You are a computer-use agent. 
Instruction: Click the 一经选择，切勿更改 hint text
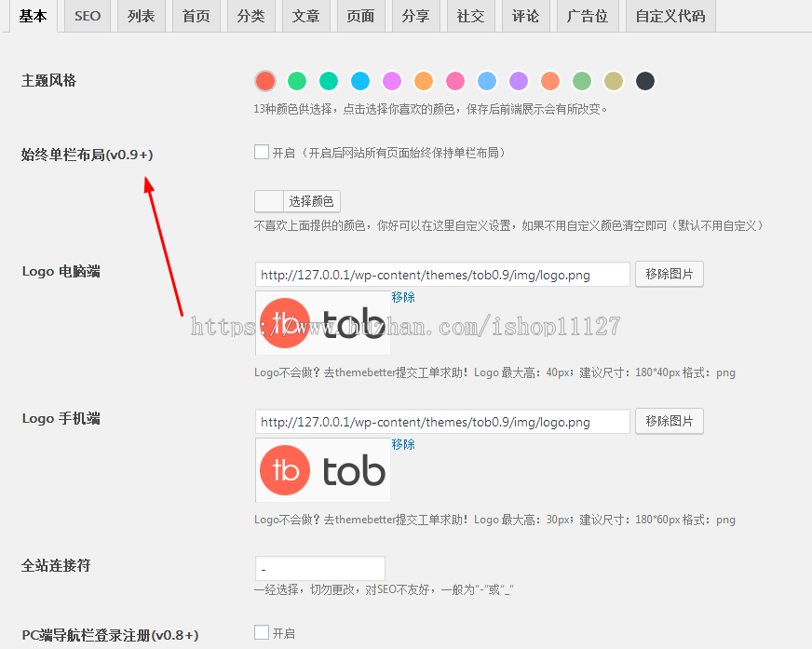pyautogui.click(x=384, y=589)
